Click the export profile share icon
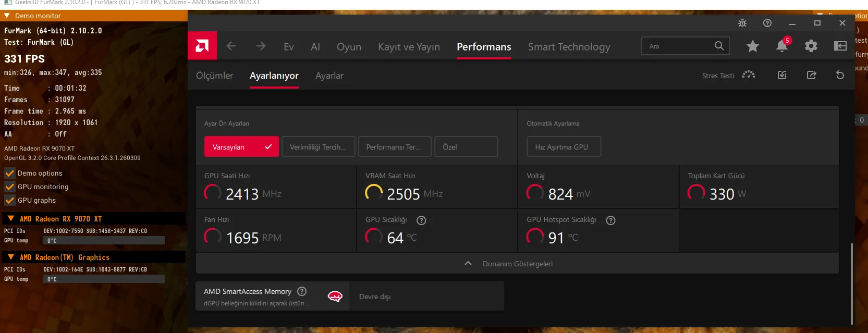This screenshot has height=333, width=868. pos(811,75)
